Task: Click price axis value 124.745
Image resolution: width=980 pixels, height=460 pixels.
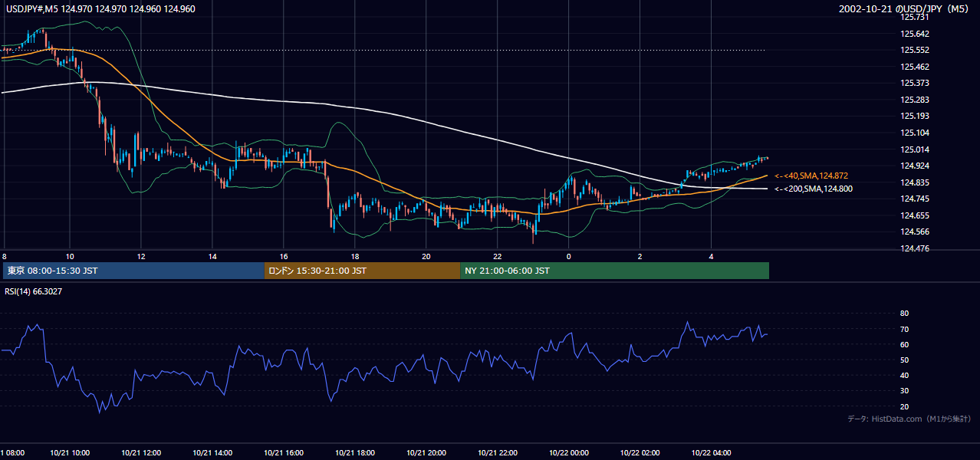Action: coord(914,199)
